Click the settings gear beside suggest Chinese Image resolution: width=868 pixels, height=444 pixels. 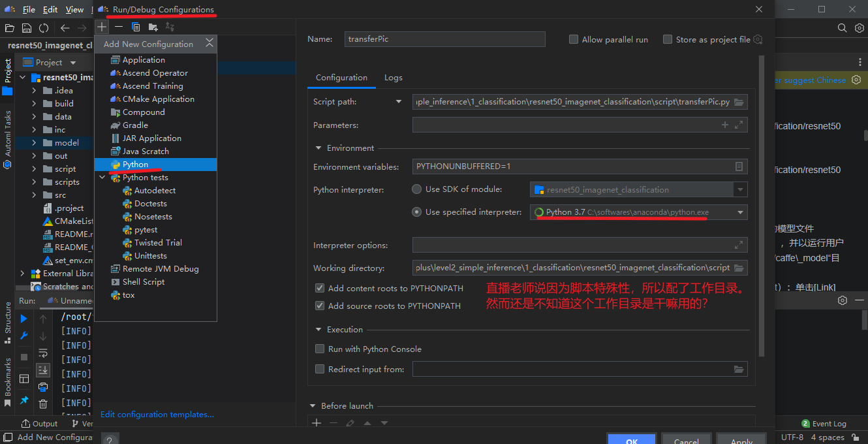[856, 80]
